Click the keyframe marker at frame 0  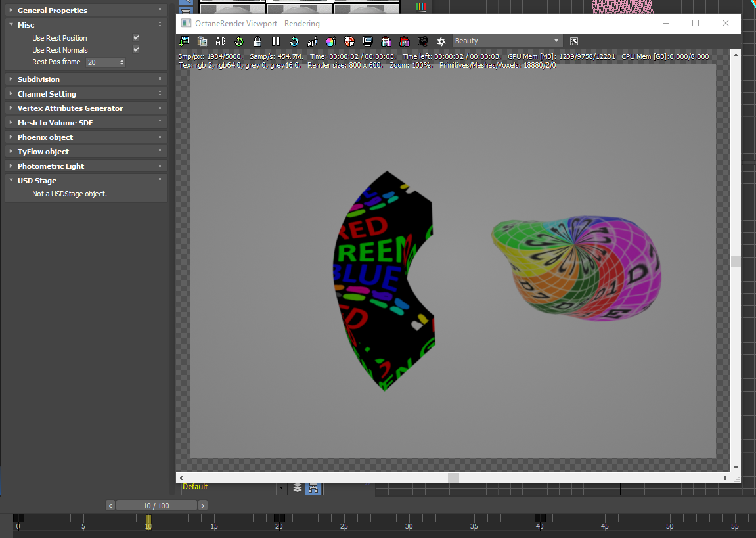(x=18, y=518)
